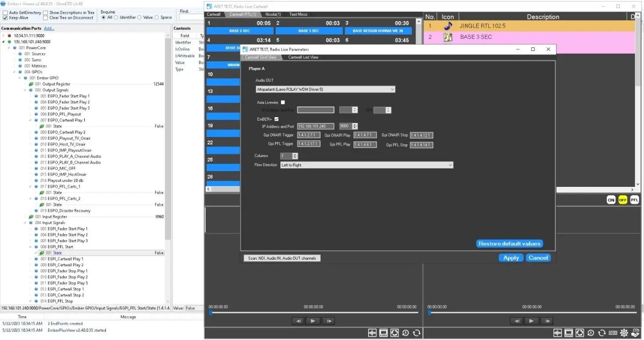Click the refresh arrows icon in right player toolbar
Screen dimensions: 644x340
(x=602, y=333)
